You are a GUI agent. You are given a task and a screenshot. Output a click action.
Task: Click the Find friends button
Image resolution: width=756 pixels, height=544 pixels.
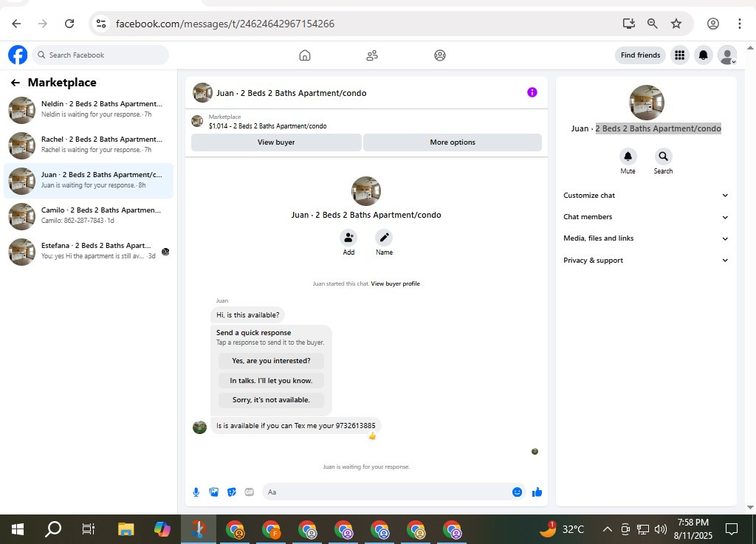coord(640,55)
